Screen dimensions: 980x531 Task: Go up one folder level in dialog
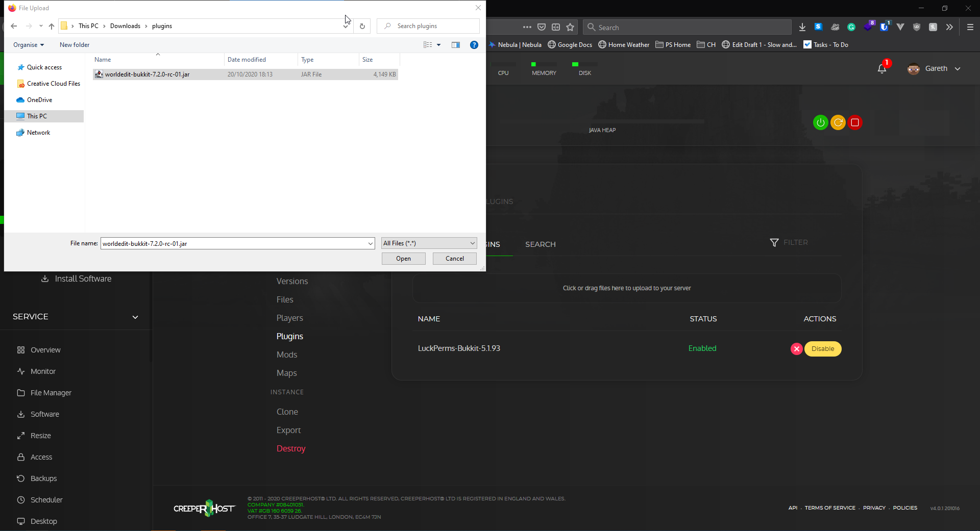[x=52, y=26]
